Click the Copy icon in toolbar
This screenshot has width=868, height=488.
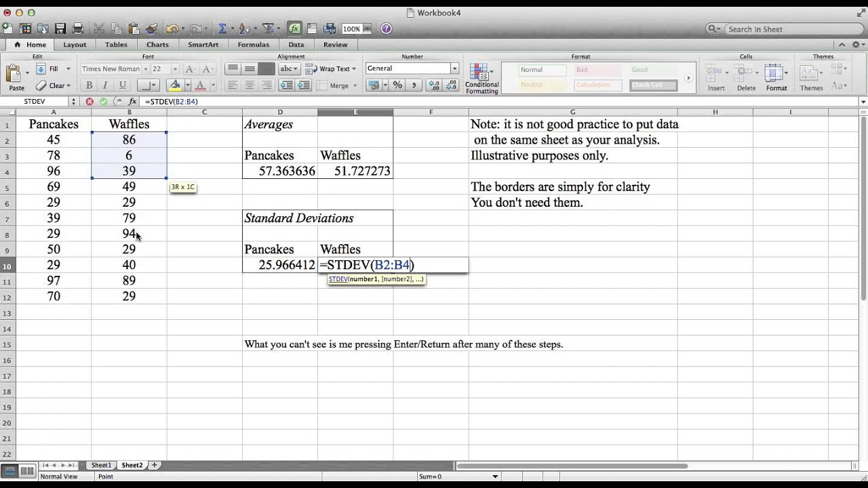[x=117, y=28]
